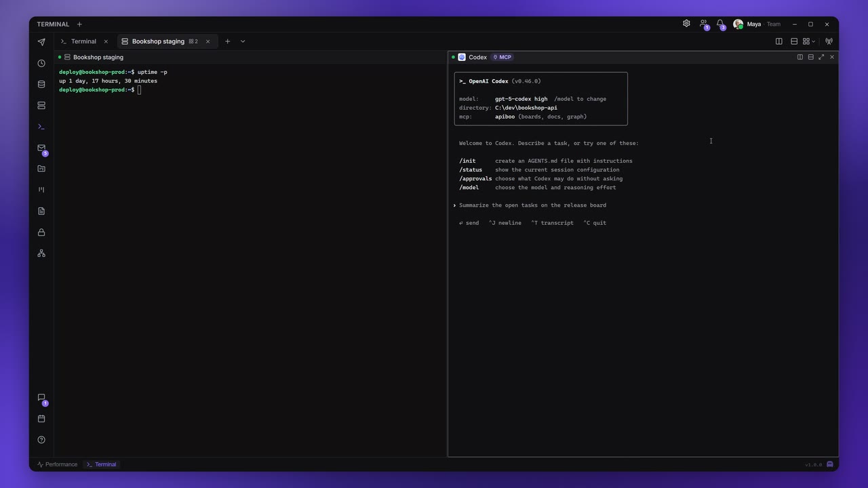Select Terminal in the status bar
The width and height of the screenshot is (868, 488).
coord(102,464)
